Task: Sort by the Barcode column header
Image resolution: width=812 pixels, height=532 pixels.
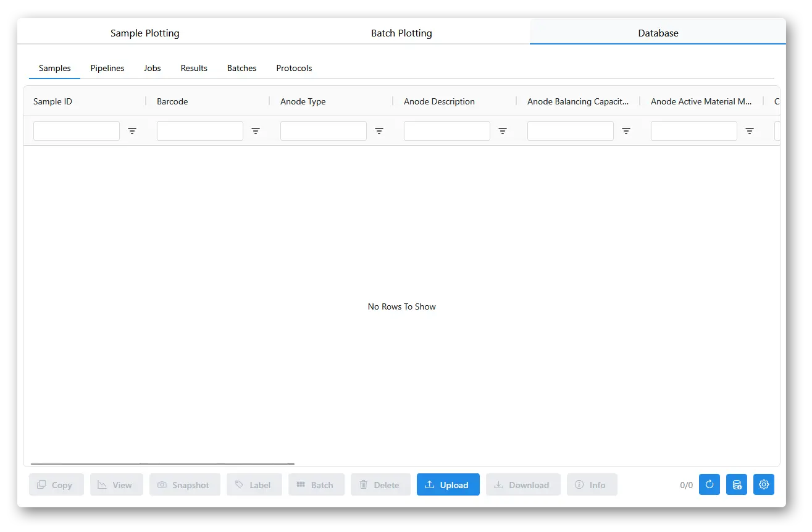Action: tap(172, 101)
